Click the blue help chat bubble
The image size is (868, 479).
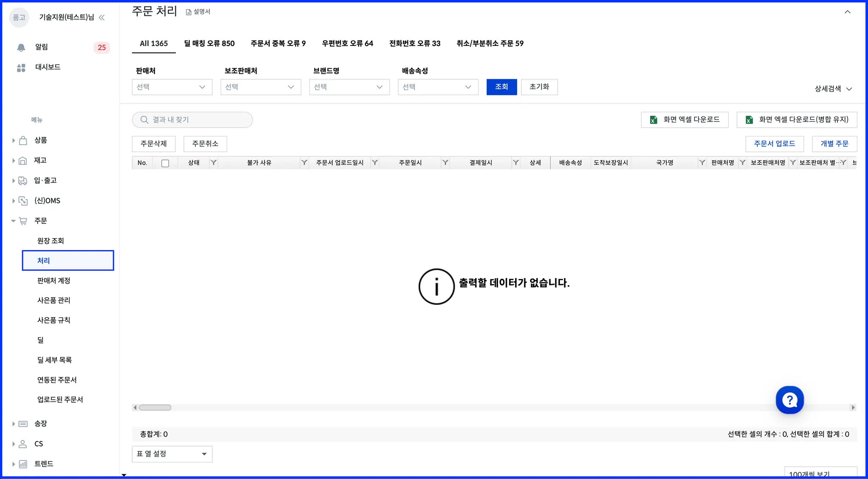tap(789, 400)
